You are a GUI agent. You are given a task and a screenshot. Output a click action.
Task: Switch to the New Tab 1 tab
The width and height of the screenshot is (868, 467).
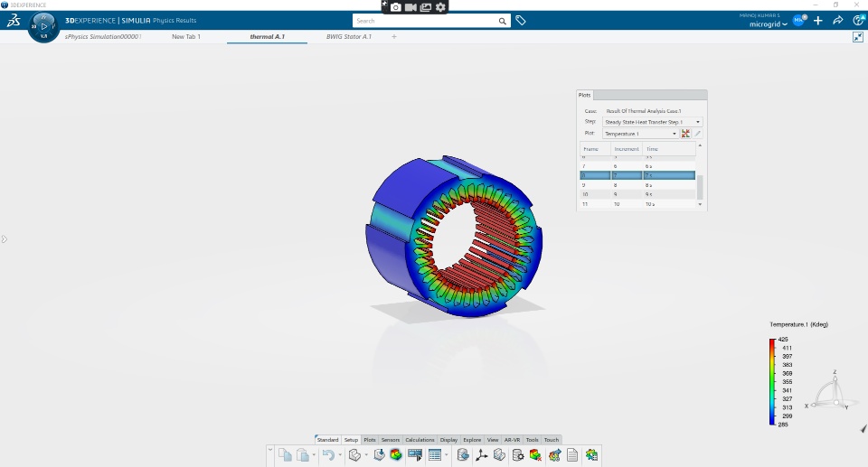pos(186,36)
